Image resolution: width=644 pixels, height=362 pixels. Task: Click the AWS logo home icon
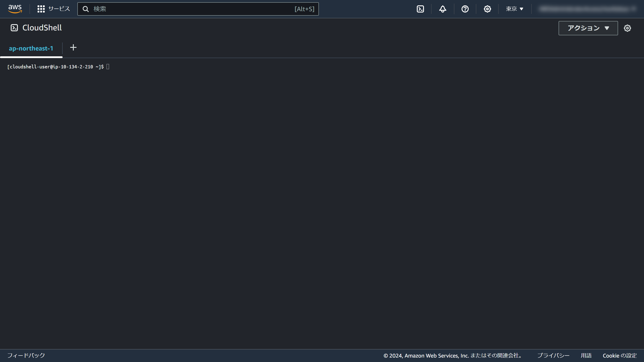pos(15,9)
